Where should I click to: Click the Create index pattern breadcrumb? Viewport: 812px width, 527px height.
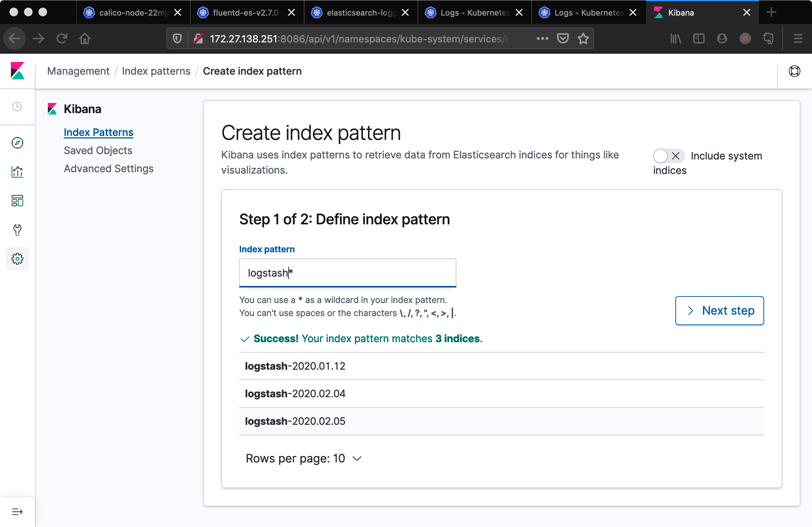click(x=252, y=71)
